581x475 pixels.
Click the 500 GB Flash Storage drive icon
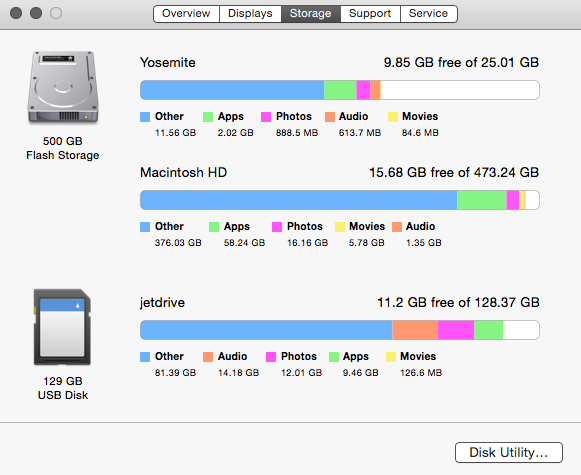[x=63, y=87]
